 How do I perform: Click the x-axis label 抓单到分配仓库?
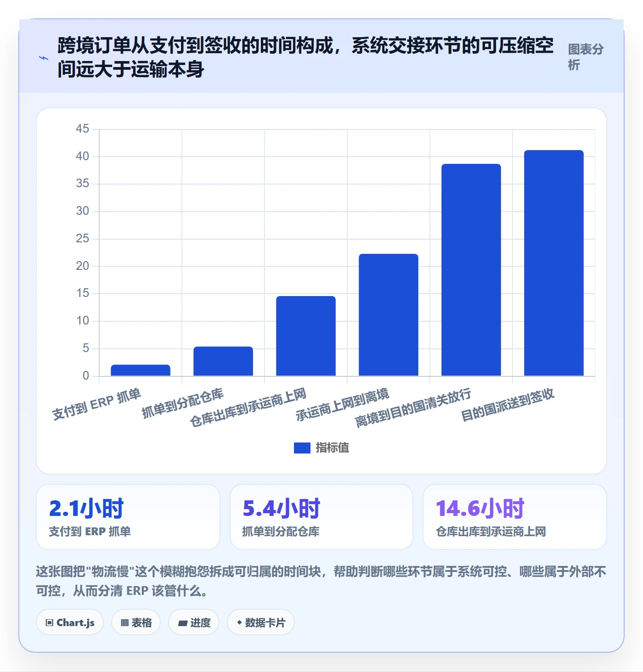[183, 403]
